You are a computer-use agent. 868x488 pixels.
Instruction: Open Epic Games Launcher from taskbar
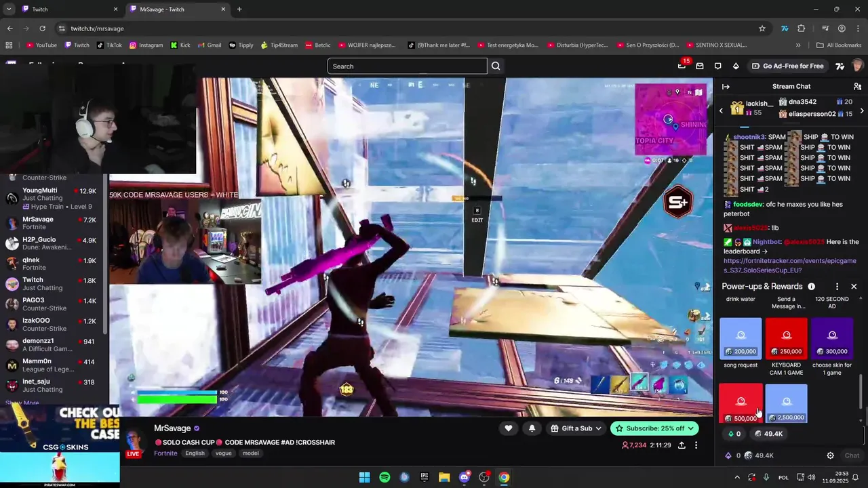point(425,477)
